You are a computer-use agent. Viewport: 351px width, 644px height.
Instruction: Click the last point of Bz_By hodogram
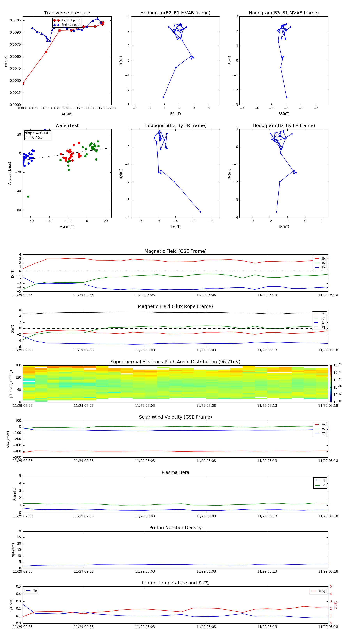pyautogui.click(x=200, y=212)
